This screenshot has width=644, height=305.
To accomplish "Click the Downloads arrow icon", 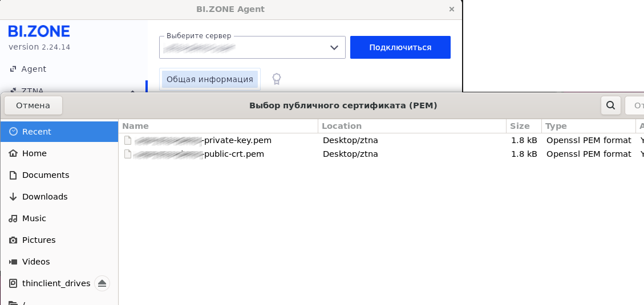I will (13, 197).
